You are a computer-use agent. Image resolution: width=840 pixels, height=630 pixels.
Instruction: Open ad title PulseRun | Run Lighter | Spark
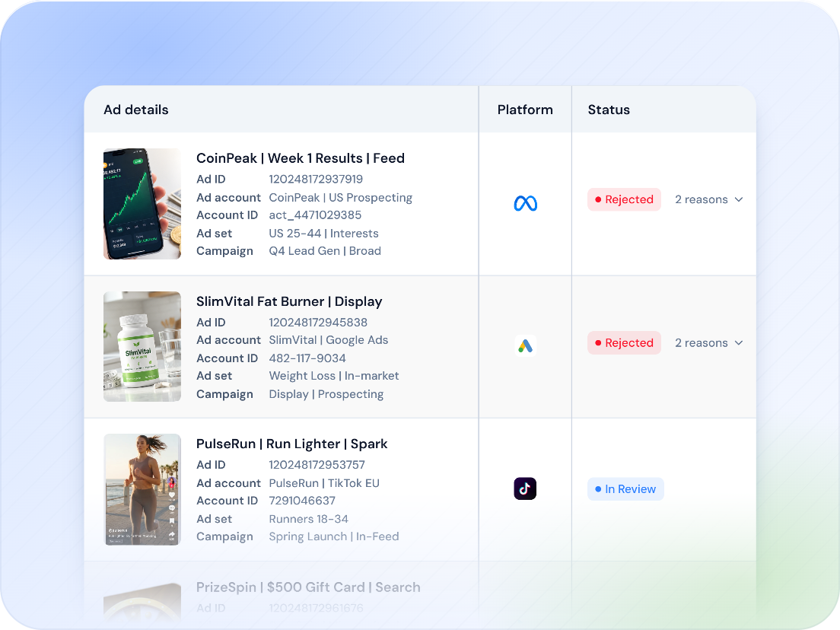click(x=291, y=444)
